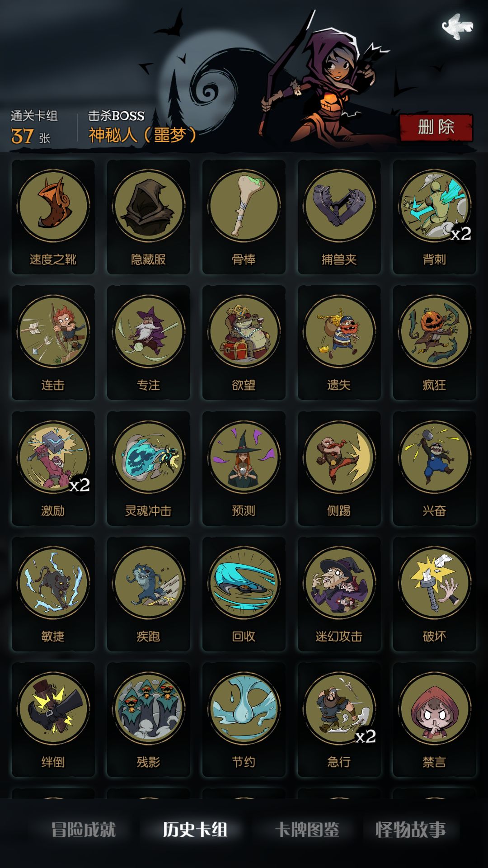Image resolution: width=488 pixels, height=868 pixels.
Task: View the 捕兽夹 trap card
Action: pyautogui.click(x=339, y=217)
